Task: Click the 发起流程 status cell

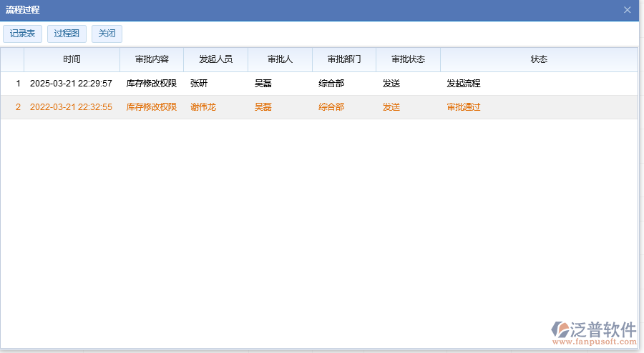Action: coord(464,84)
